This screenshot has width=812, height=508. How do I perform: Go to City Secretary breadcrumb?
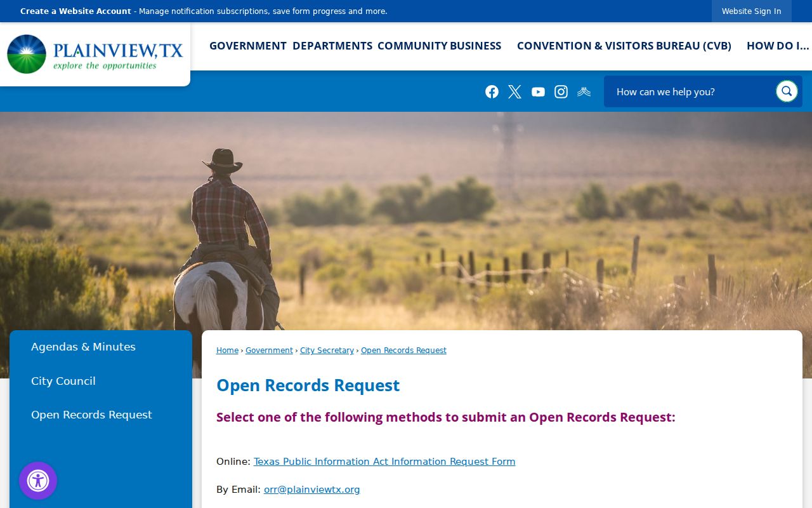(x=327, y=351)
